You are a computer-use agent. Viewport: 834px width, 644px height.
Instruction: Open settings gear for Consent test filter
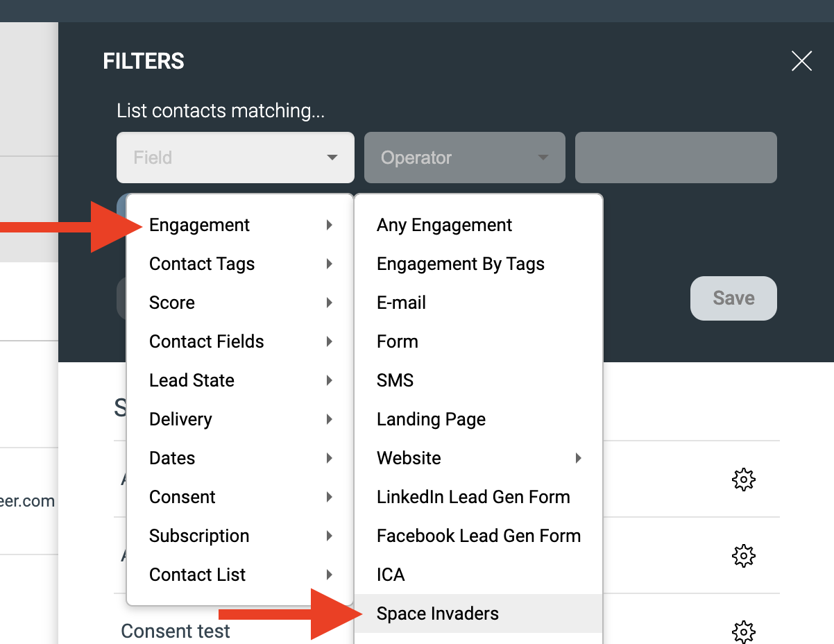click(x=743, y=632)
